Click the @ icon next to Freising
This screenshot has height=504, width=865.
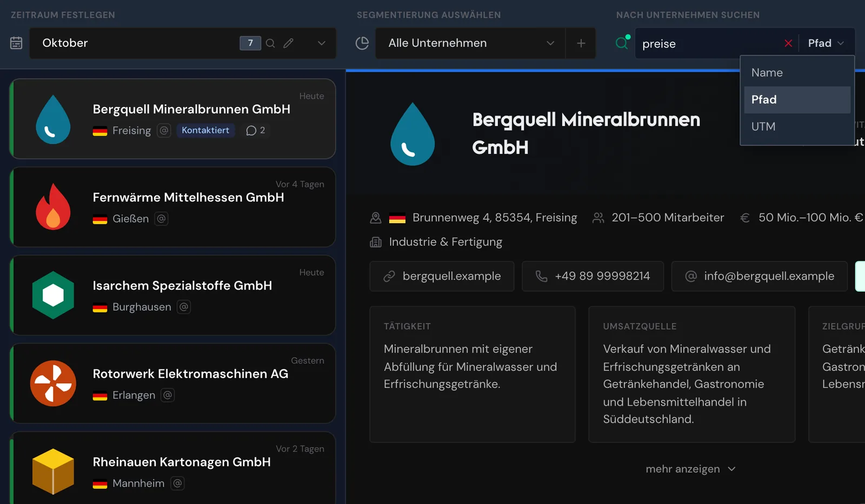pos(164,130)
